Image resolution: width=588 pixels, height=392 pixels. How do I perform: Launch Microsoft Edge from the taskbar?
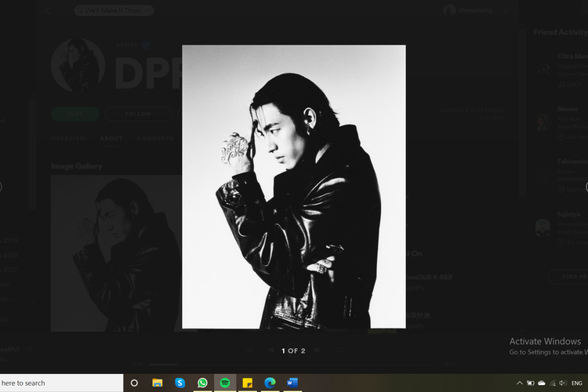(x=270, y=383)
